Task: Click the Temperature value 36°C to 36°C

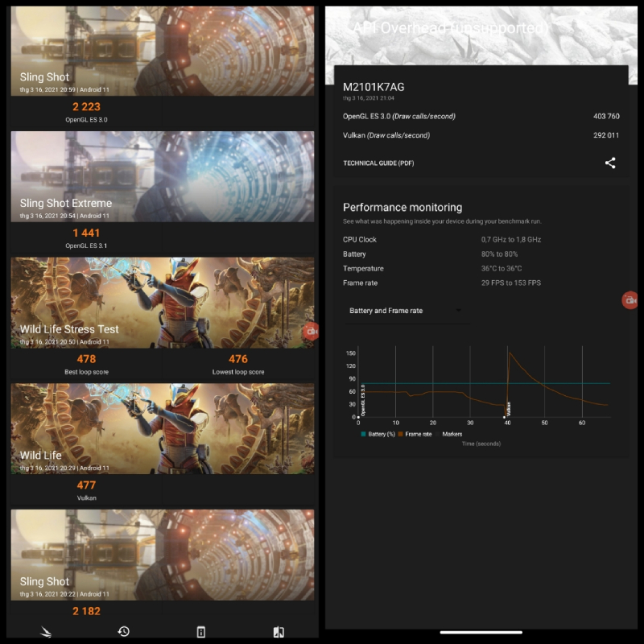Action: [x=502, y=268]
